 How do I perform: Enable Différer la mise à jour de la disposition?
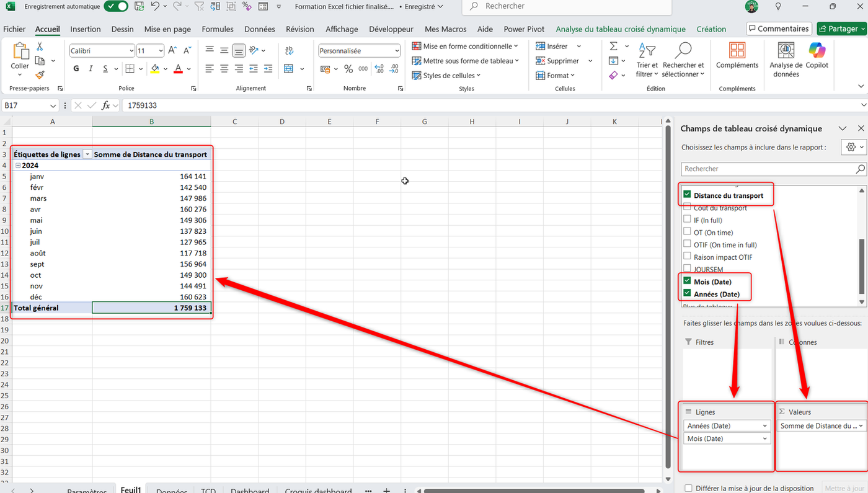pyautogui.click(x=688, y=489)
